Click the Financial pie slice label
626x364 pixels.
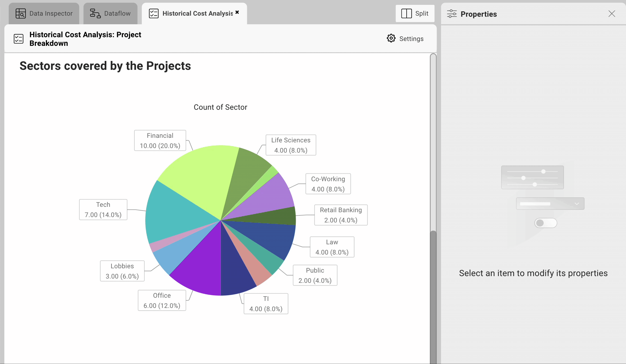click(x=160, y=140)
